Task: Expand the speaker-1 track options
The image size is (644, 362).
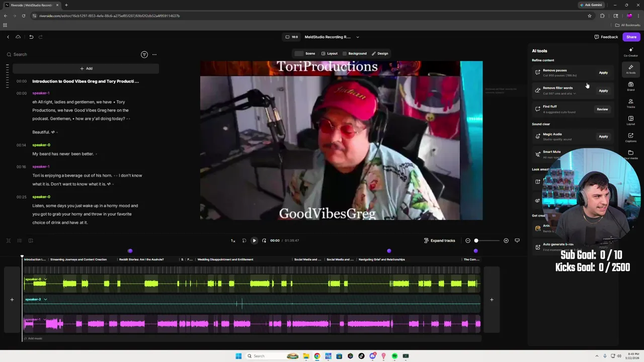Action: coord(45,319)
